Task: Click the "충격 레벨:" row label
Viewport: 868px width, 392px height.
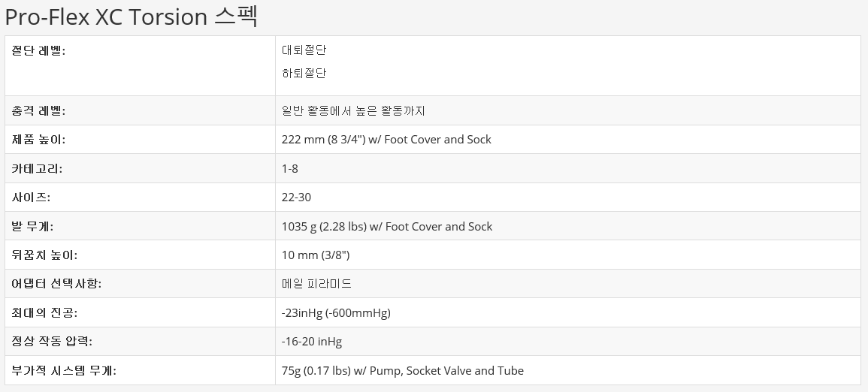Action: point(38,110)
